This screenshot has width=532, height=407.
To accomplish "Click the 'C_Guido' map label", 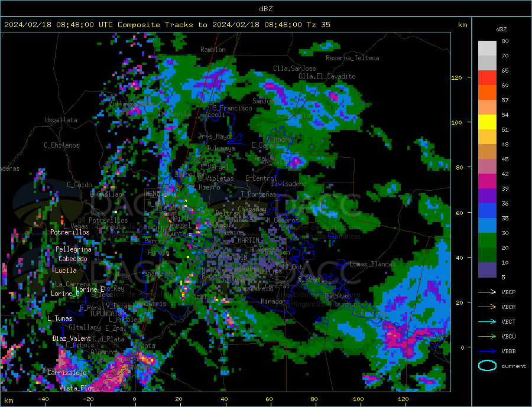I will pyautogui.click(x=79, y=185).
